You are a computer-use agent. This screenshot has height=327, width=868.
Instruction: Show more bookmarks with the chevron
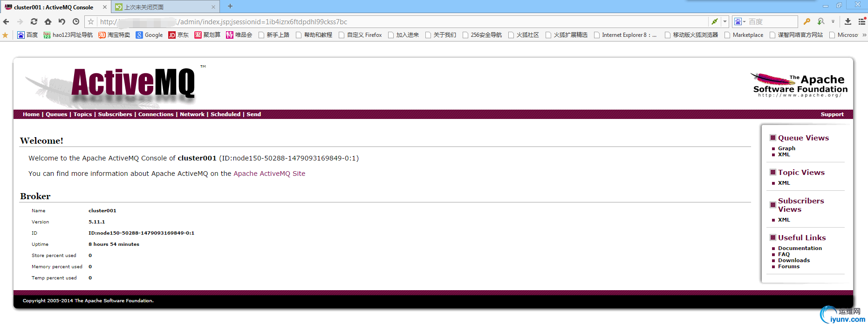click(864, 35)
